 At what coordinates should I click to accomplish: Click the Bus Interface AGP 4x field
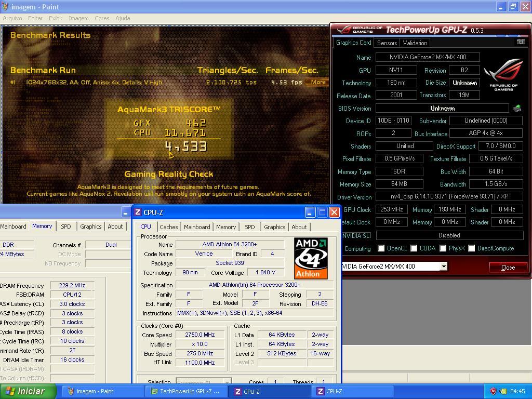(486, 133)
